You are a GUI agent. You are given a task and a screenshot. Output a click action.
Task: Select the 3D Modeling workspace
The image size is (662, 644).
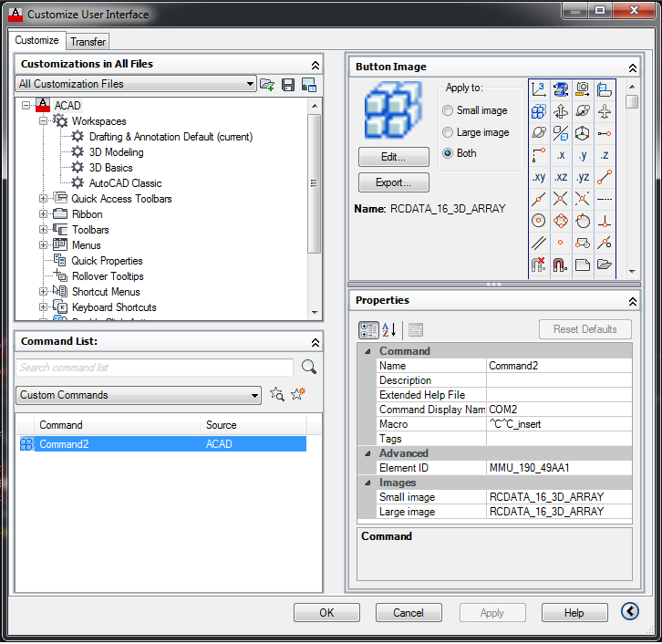[116, 152]
